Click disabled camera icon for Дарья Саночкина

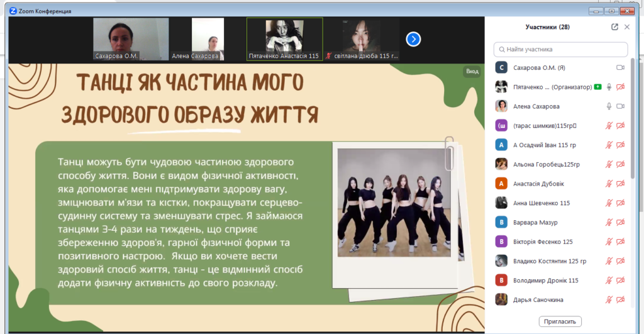click(x=620, y=299)
